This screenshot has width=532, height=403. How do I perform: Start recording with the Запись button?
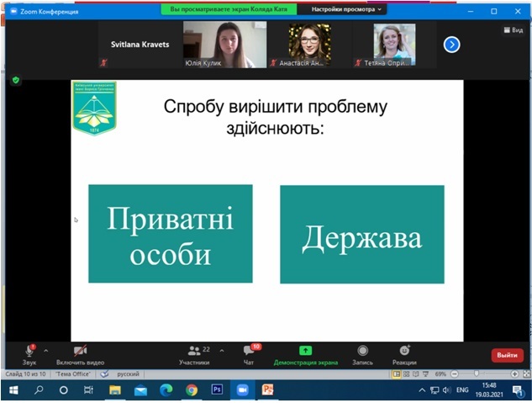click(x=362, y=352)
